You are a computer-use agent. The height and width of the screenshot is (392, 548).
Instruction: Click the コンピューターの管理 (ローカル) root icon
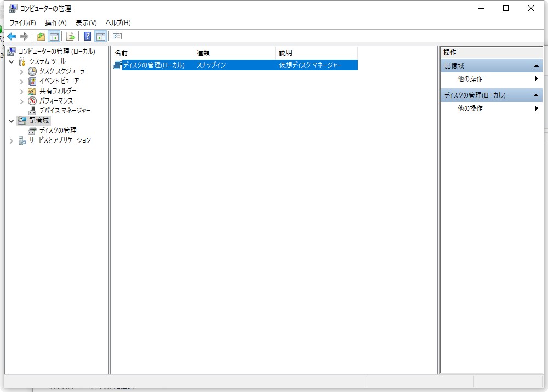(12, 52)
